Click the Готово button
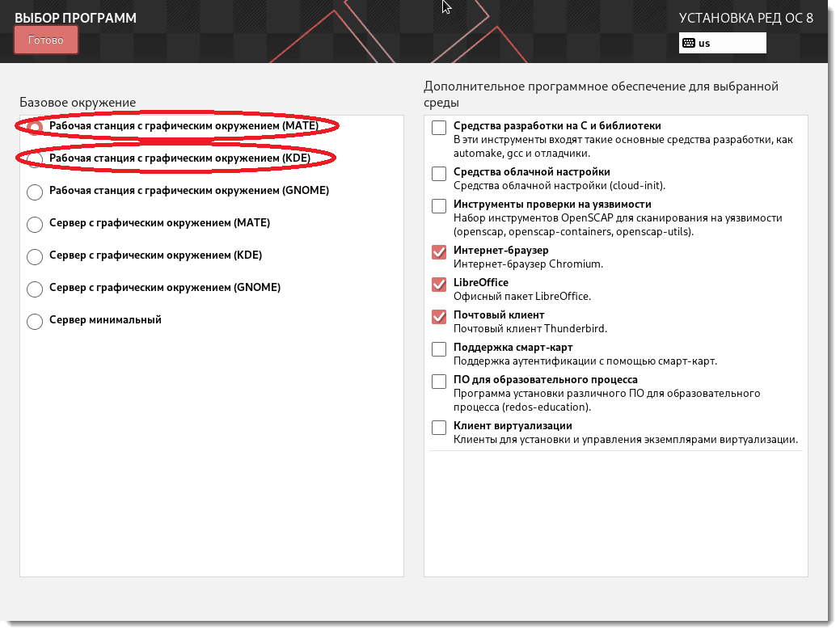840x633 pixels. pos(46,40)
